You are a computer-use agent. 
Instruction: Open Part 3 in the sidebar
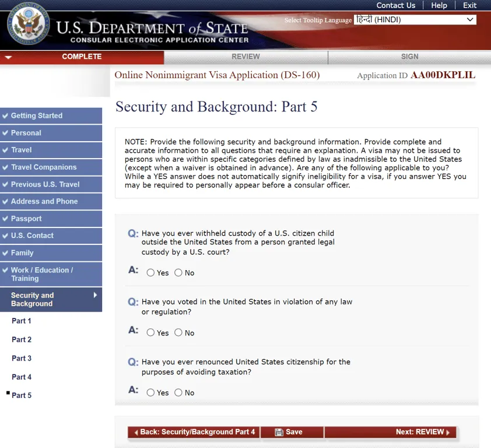coord(22,358)
